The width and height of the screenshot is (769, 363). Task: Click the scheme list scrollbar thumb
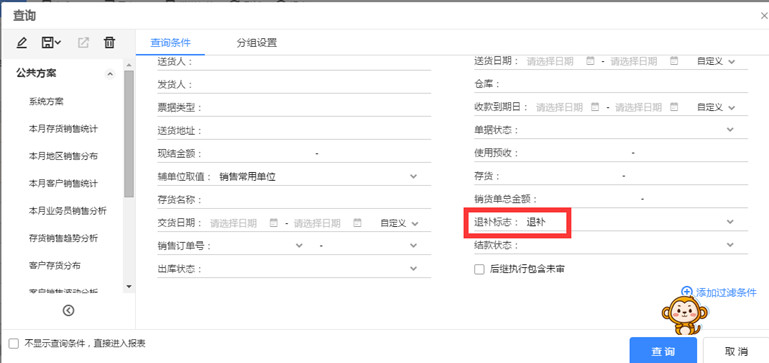click(x=128, y=133)
